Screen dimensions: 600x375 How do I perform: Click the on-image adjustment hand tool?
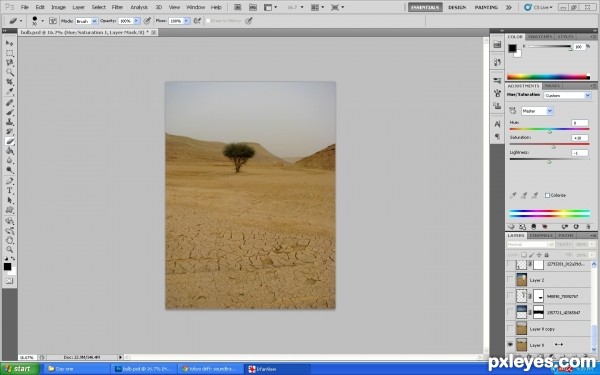(x=512, y=111)
